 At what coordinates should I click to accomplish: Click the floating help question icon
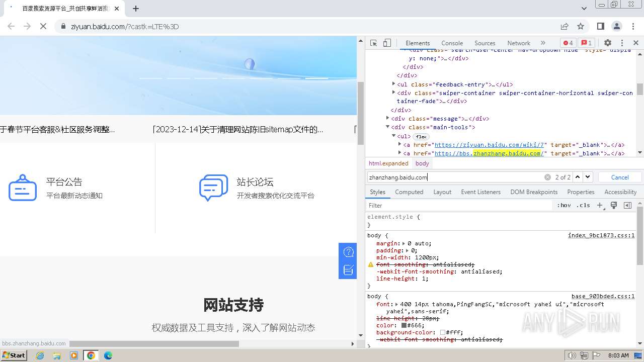[x=348, y=252]
